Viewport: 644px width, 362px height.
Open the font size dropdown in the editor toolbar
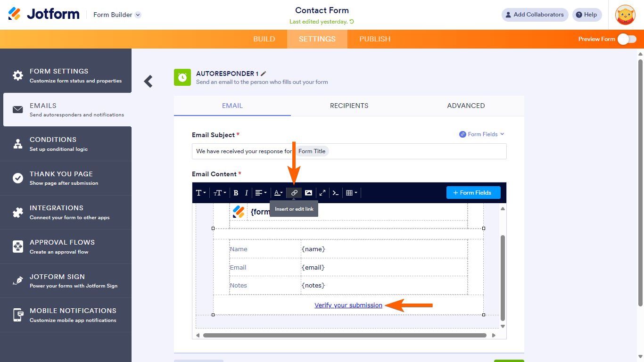(219, 193)
